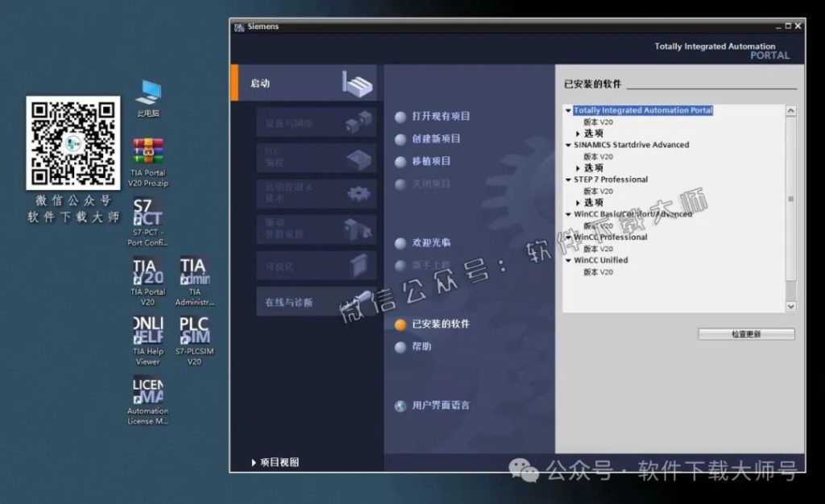Open 项目视图 at the bottom left
The width and height of the screenshot is (825, 504).
(x=274, y=462)
